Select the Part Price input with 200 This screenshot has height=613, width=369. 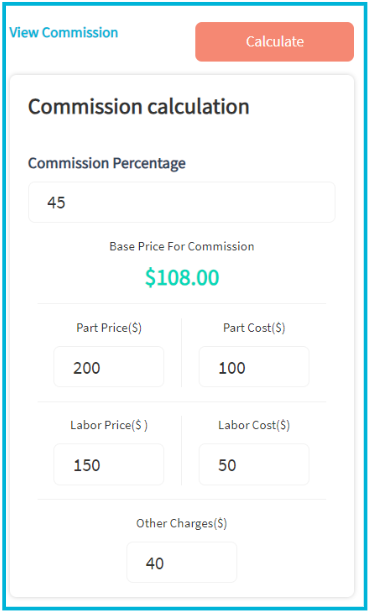click(109, 367)
